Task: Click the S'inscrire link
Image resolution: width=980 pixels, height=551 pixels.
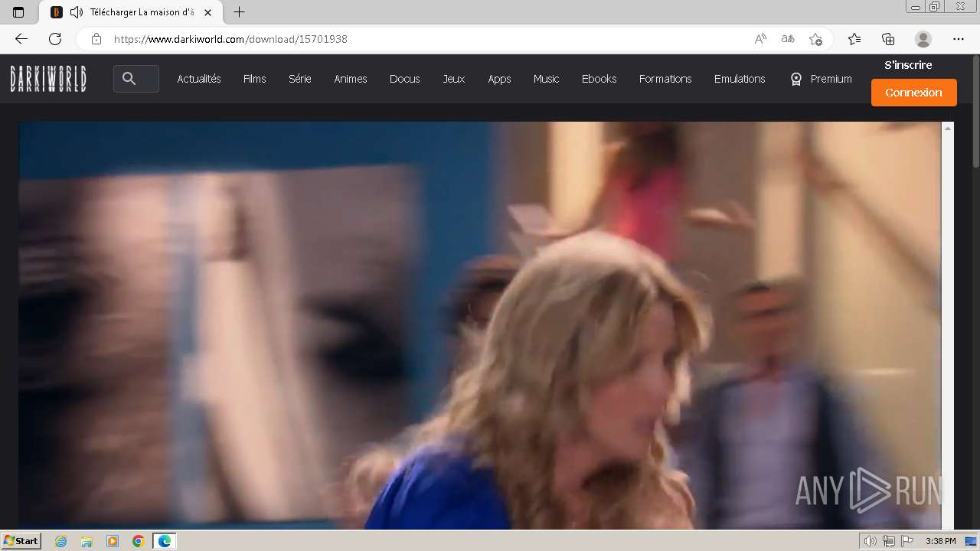Action: 908,65
